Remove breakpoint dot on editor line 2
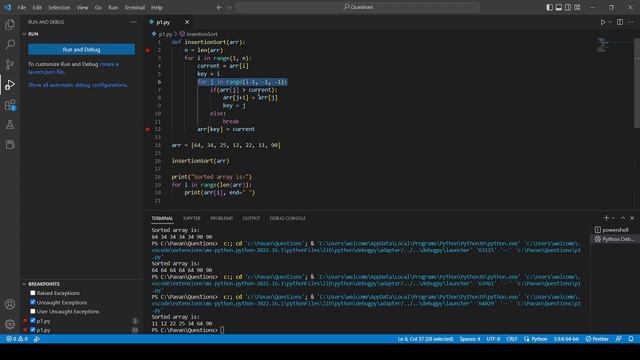640x360 pixels. pos(147,50)
